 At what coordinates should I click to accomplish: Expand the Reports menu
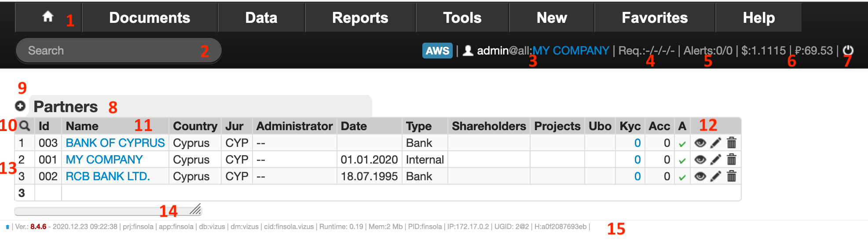pyautogui.click(x=360, y=18)
